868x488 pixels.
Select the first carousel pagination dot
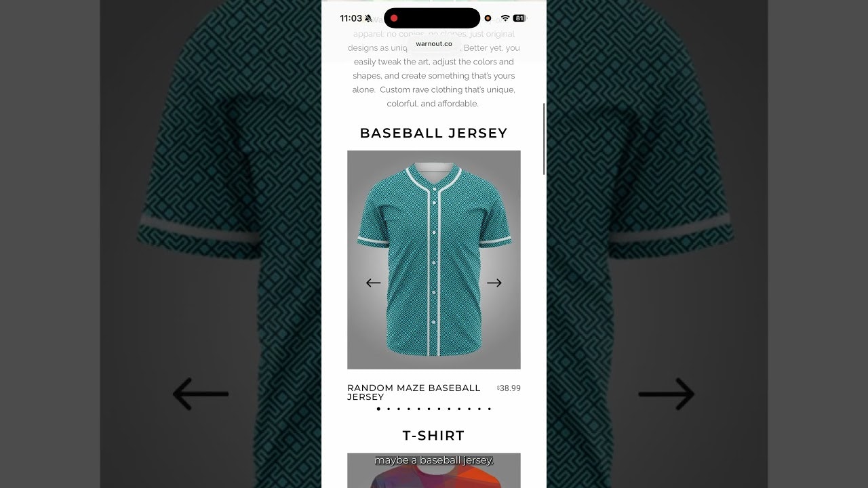point(378,409)
